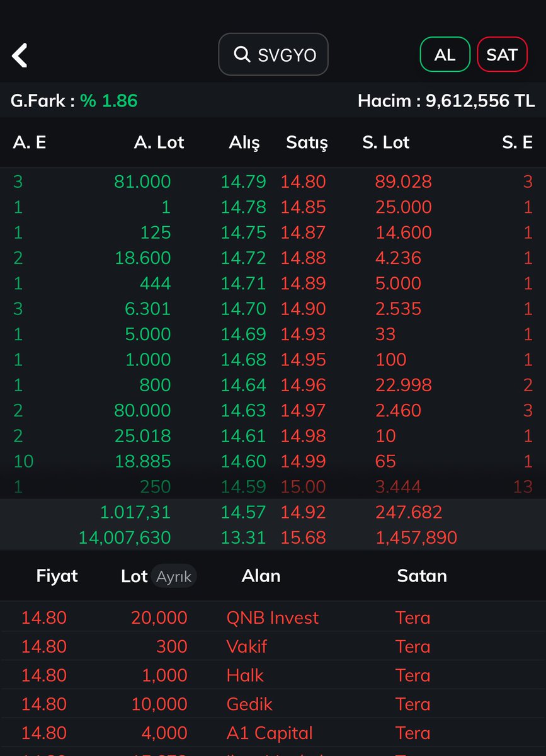The width and height of the screenshot is (546, 756).
Task: Select total bid amount 14,007,630
Action: coord(125,538)
